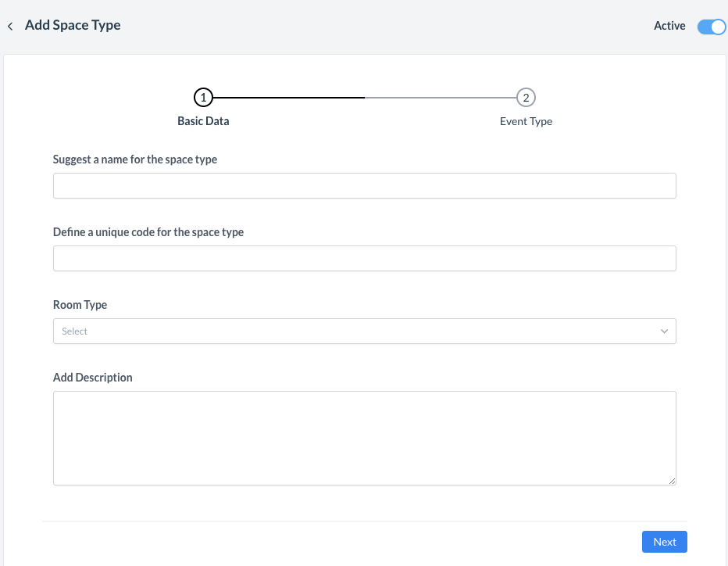The image size is (728, 566).
Task: Expand Room Type using its chevron arrow
Action: tap(664, 331)
